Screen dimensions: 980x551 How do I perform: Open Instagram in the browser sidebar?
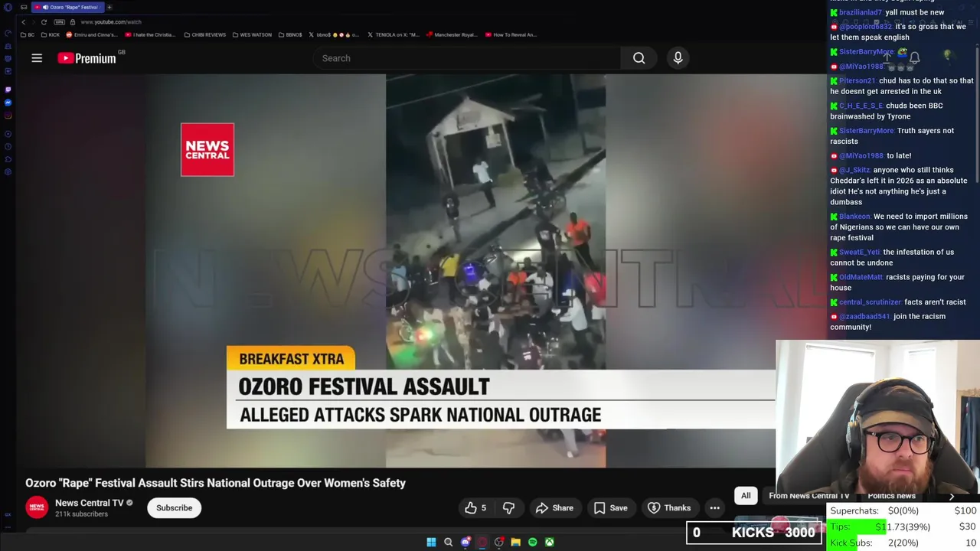(8, 116)
